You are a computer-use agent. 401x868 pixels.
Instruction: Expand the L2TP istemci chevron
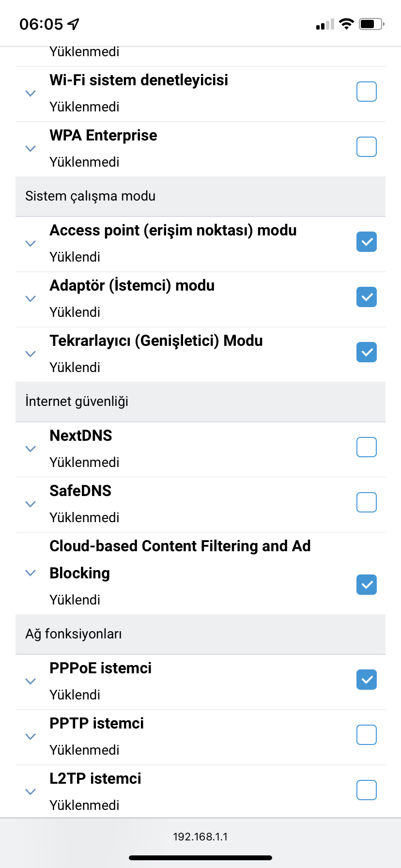point(31,792)
